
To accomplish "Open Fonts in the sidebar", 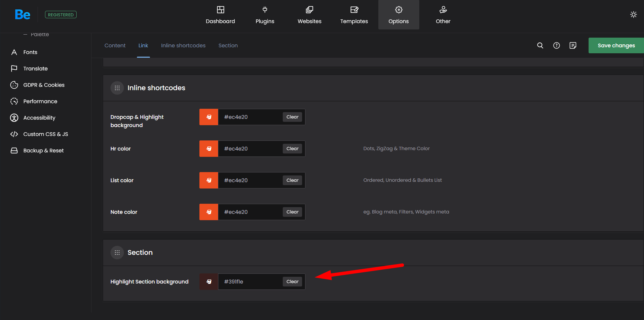I will [x=30, y=52].
